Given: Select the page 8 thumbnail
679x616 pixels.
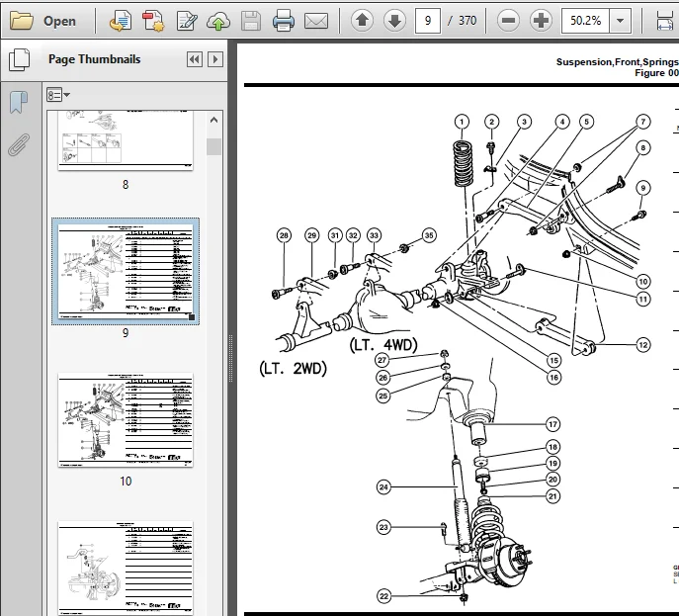Looking at the screenshot, I should pyautogui.click(x=126, y=140).
